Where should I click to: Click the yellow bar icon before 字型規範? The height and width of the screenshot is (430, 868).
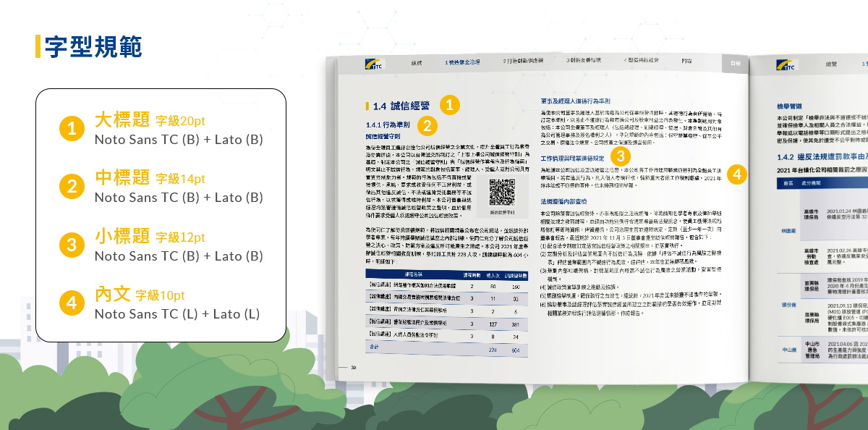coord(36,45)
